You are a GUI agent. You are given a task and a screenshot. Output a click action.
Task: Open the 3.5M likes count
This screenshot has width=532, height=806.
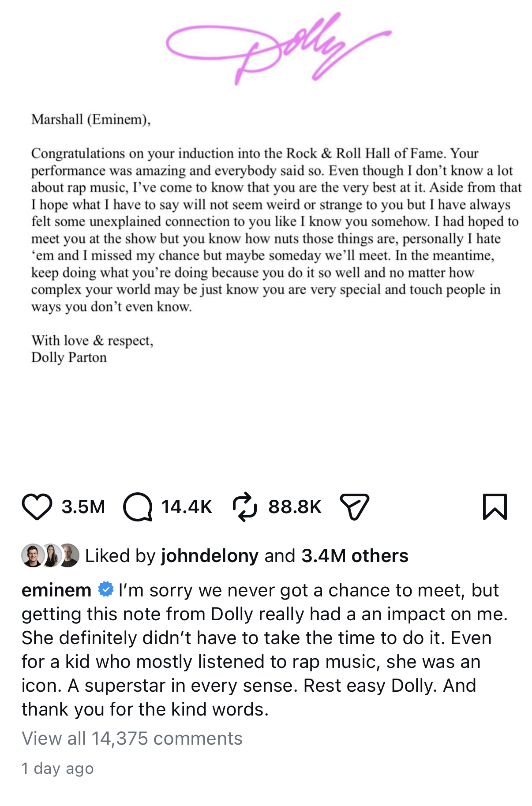pyautogui.click(x=83, y=507)
